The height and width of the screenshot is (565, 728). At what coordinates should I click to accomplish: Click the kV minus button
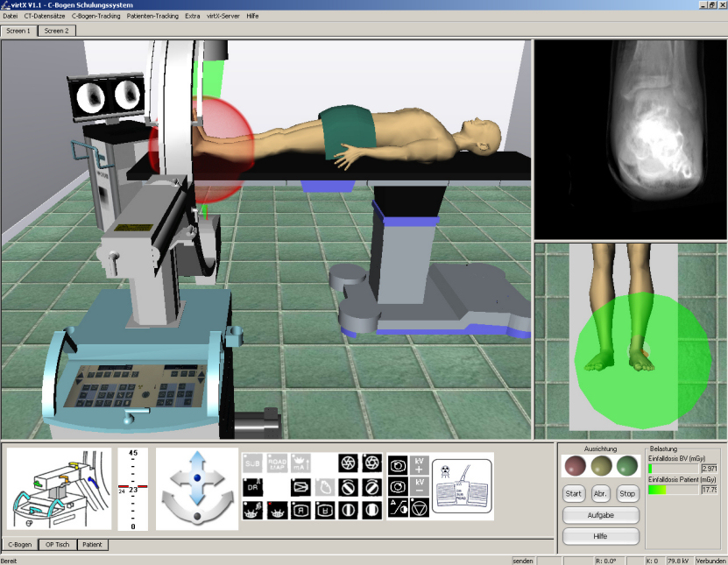[x=419, y=487]
